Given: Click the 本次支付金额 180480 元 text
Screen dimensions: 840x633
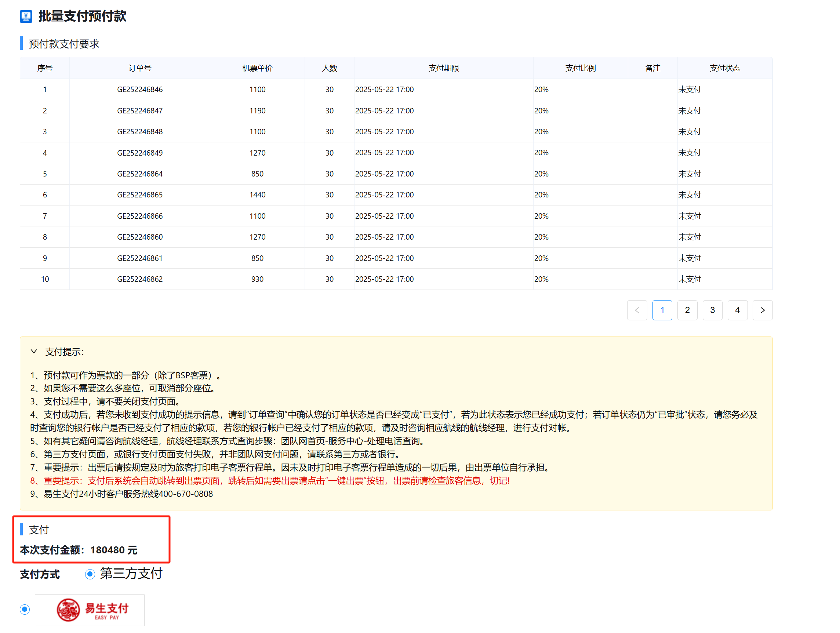Looking at the screenshot, I should pos(79,550).
